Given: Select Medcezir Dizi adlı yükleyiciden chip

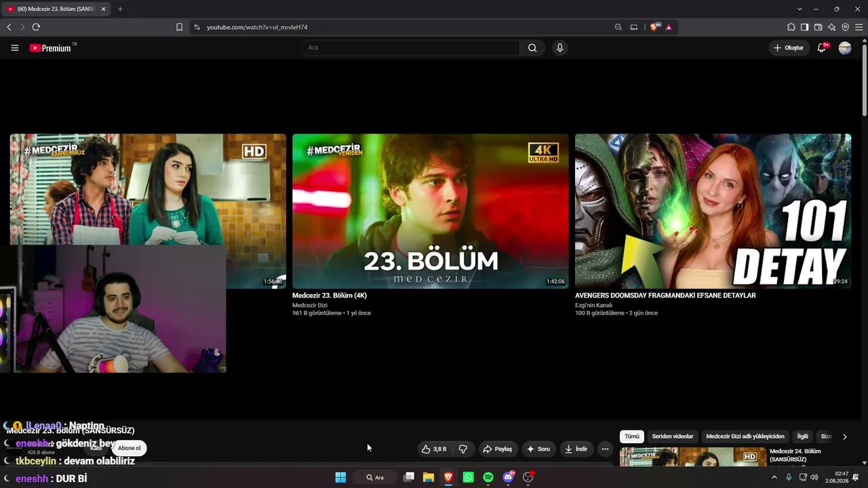Looking at the screenshot, I should (745, 436).
